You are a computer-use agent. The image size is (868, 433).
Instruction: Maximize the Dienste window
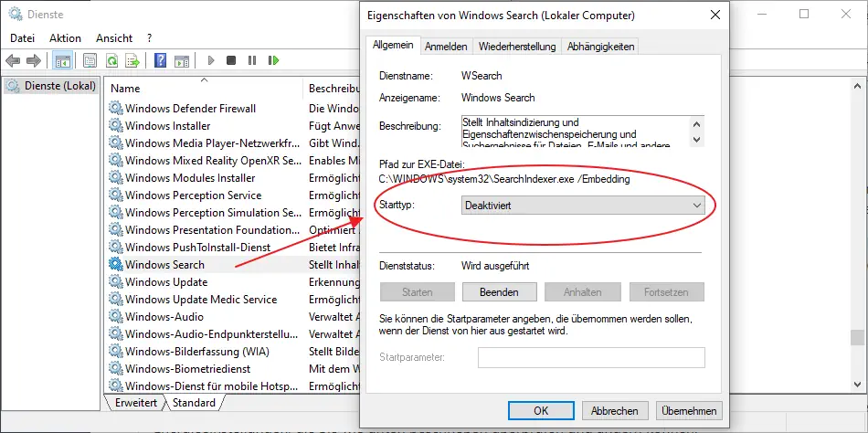click(x=804, y=14)
